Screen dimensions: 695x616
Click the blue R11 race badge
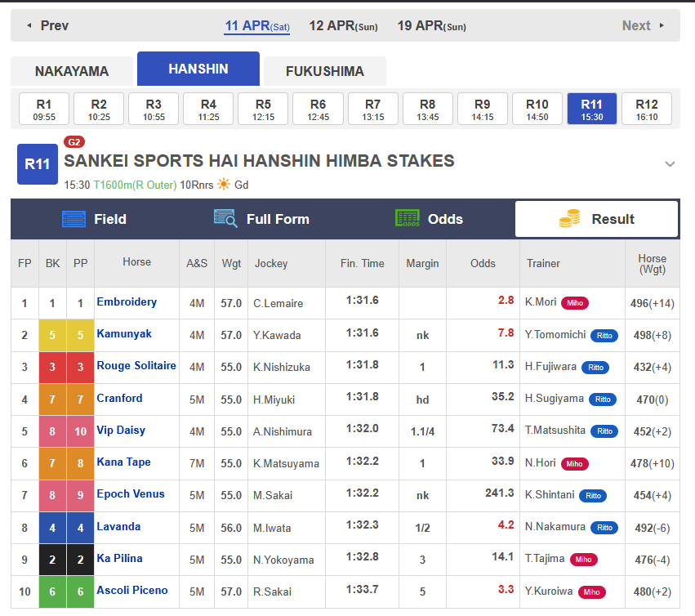coord(38,164)
